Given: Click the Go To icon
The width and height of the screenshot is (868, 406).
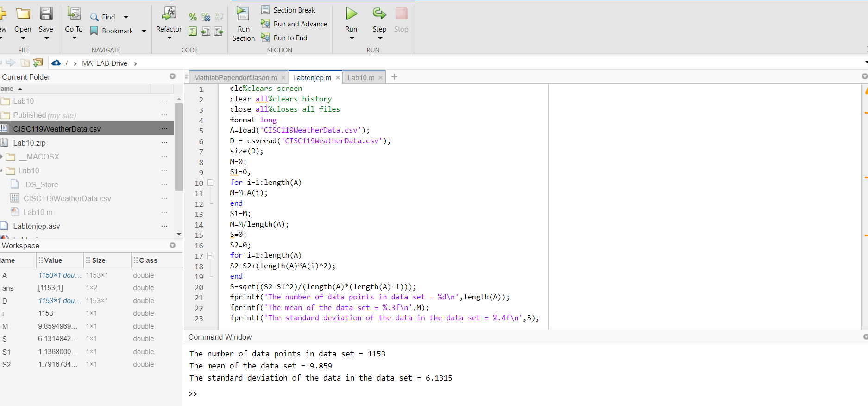Looking at the screenshot, I should [74, 13].
